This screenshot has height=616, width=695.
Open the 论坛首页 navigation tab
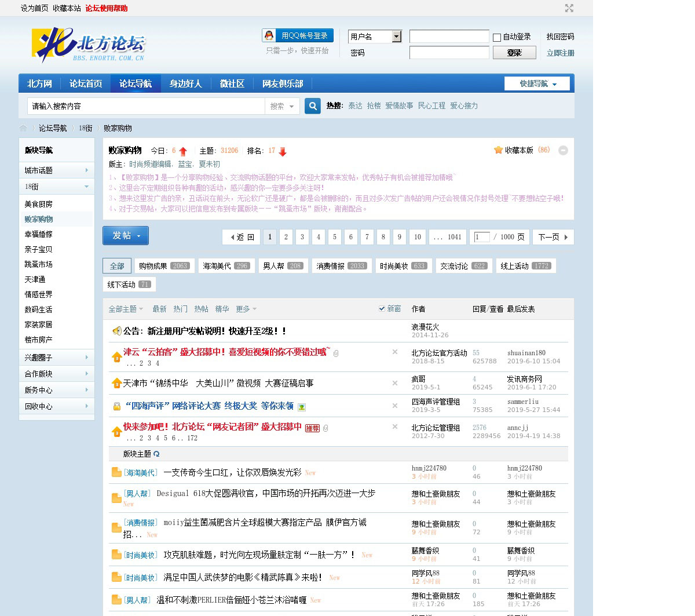point(86,83)
